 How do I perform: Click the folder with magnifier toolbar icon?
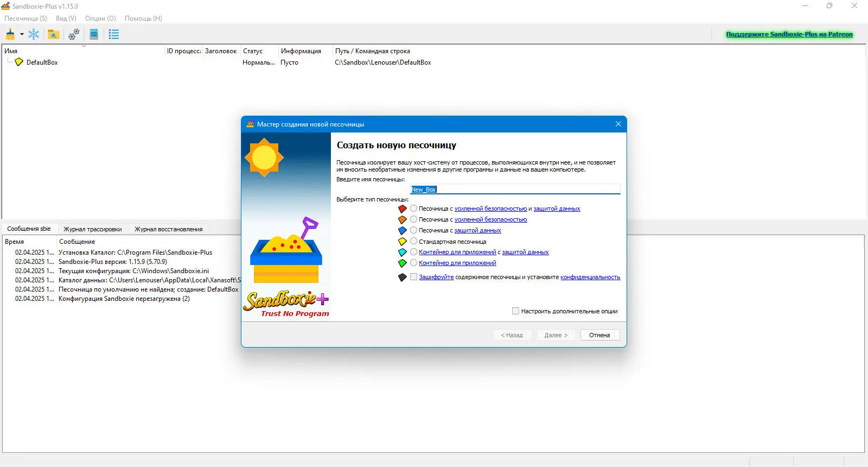[x=53, y=34]
